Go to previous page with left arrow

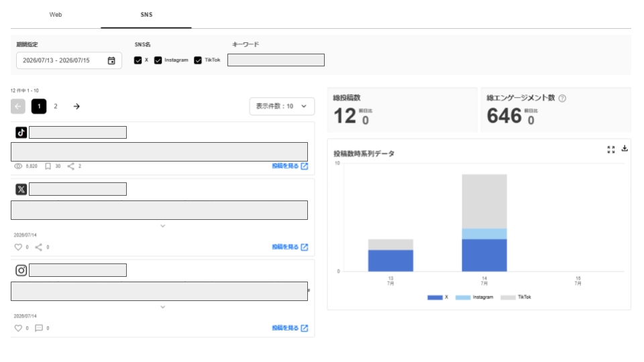18,107
